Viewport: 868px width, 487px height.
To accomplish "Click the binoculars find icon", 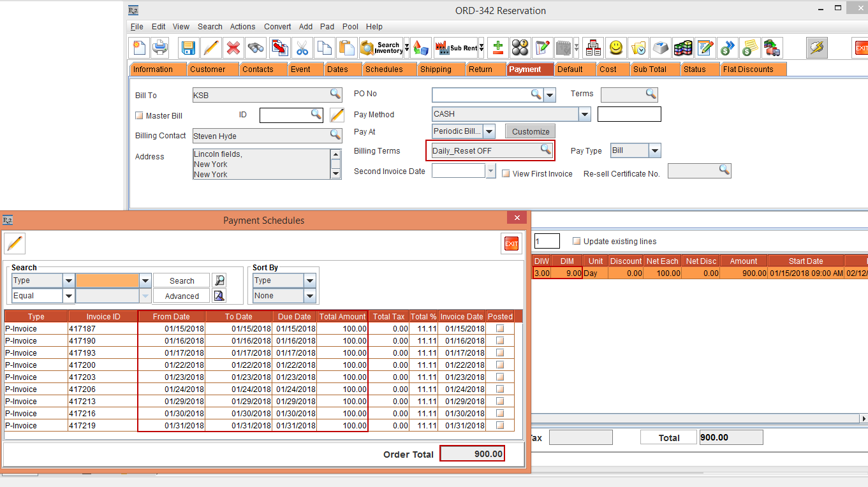I will 256,48.
